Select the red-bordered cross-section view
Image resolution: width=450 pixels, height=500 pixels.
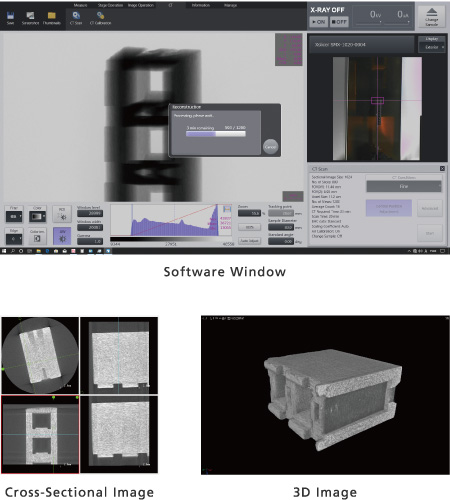tap(40, 434)
